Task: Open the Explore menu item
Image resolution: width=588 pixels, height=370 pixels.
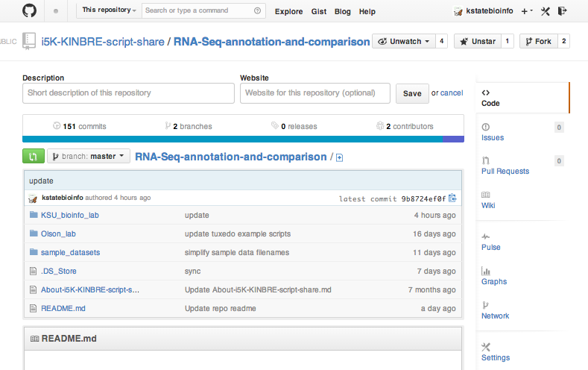Action: (288, 12)
